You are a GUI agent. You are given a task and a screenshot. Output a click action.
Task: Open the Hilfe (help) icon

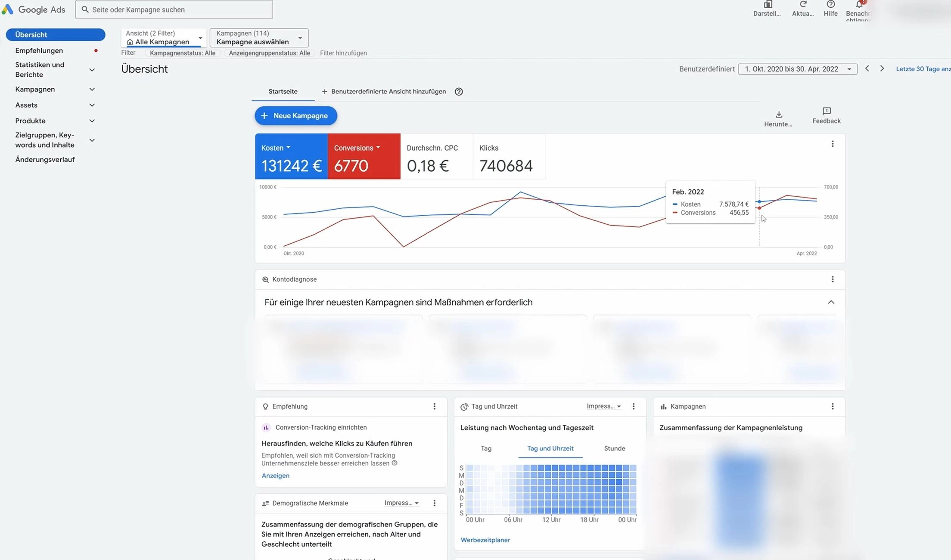point(830,6)
